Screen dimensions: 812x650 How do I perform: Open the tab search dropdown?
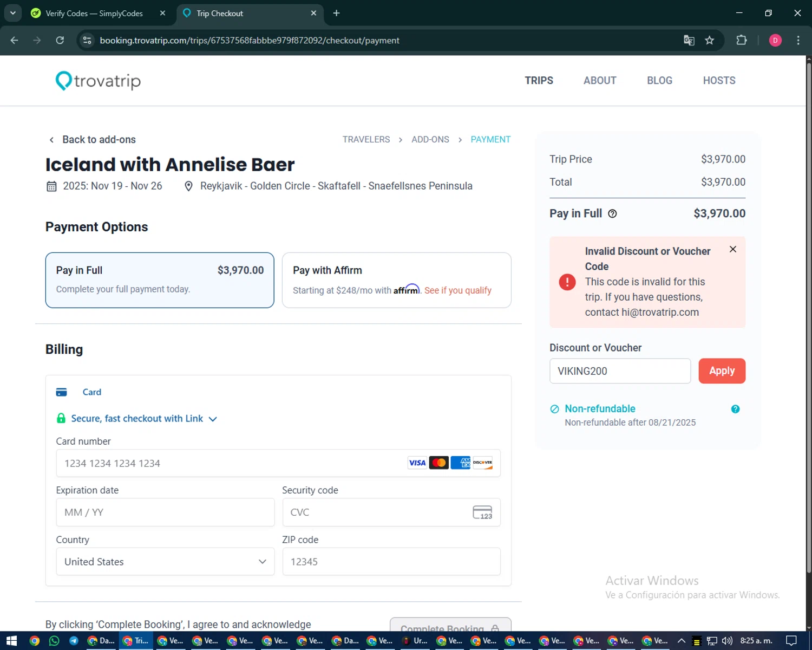click(12, 13)
